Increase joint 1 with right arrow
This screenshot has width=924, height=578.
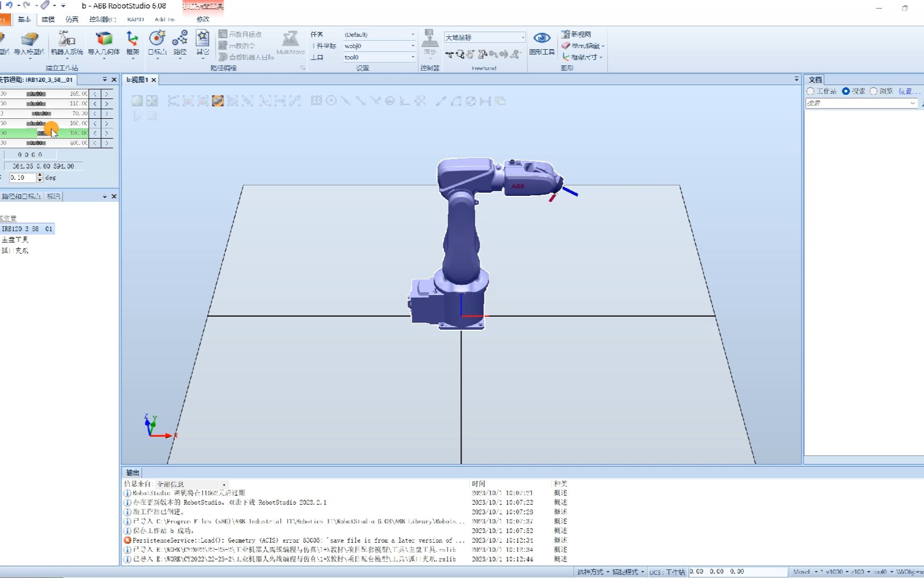tap(106, 94)
